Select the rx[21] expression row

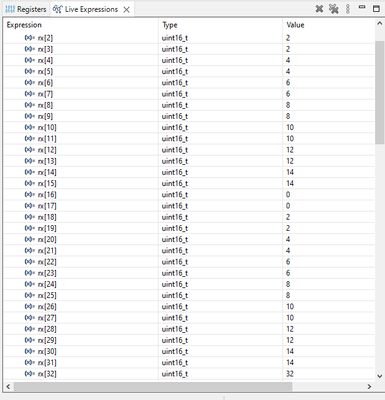click(x=189, y=251)
